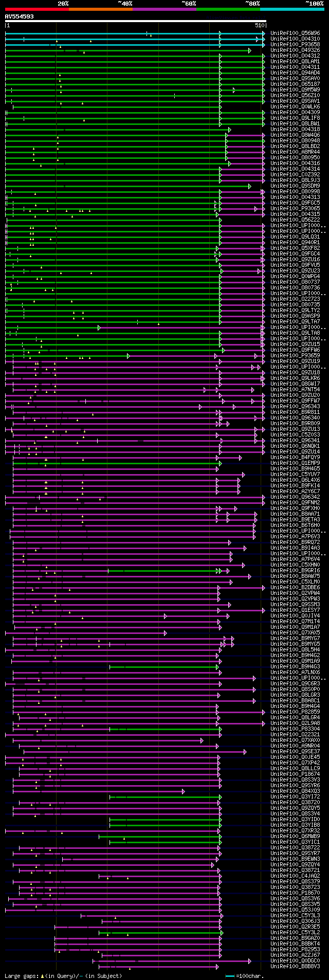Select hit label UniRef100_Q96343
Image resolution: width=329 pixels, height=980 pixels.
(x=295, y=406)
